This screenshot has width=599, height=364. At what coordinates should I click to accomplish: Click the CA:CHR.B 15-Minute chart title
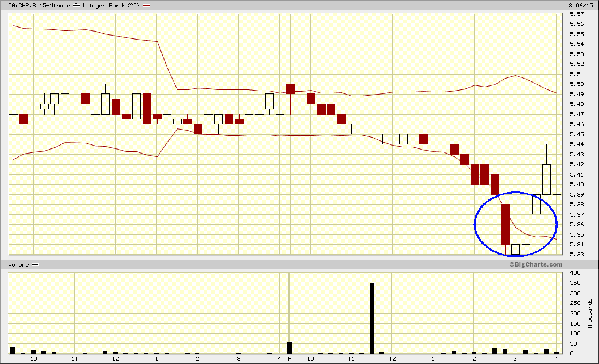point(39,5)
